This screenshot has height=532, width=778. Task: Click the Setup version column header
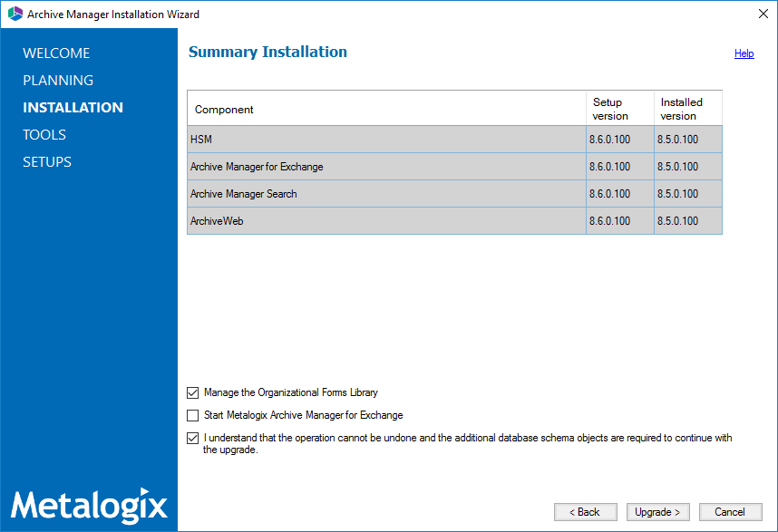[x=619, y=109]
